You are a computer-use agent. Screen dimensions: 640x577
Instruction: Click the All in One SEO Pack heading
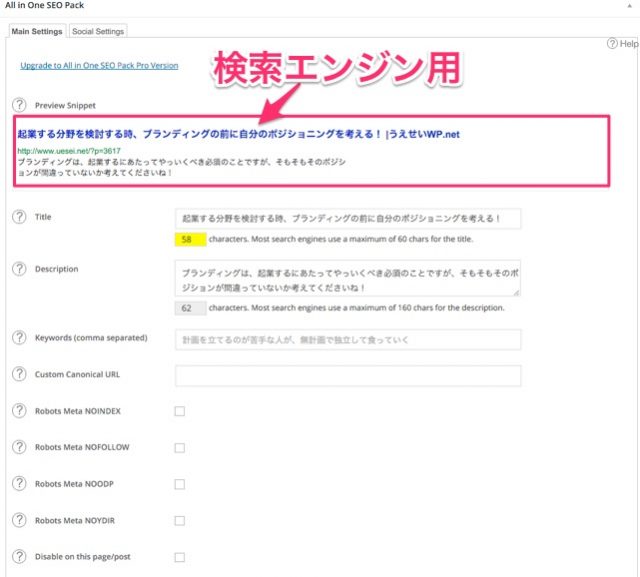pyautogui.click(x=44, y=5)
